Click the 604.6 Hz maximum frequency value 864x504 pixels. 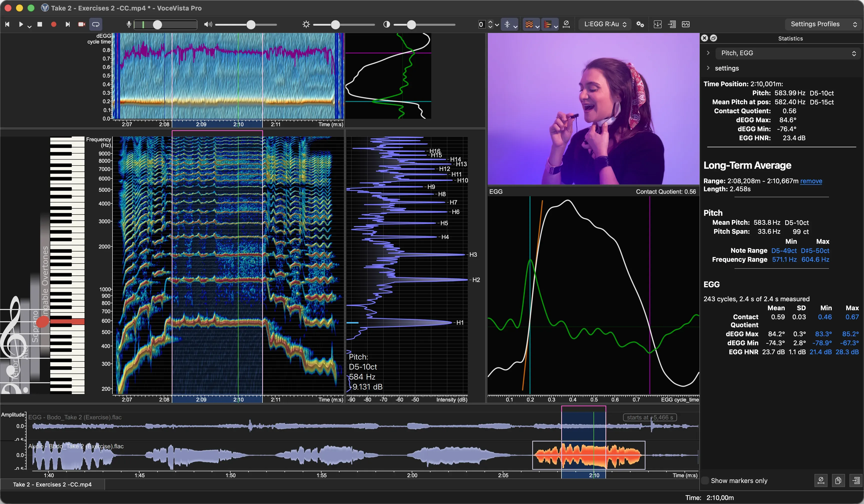[x=815, y=259]
